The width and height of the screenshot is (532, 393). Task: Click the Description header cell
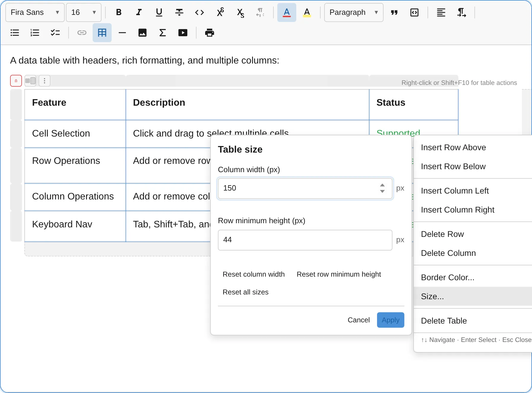tap(247, 105)
